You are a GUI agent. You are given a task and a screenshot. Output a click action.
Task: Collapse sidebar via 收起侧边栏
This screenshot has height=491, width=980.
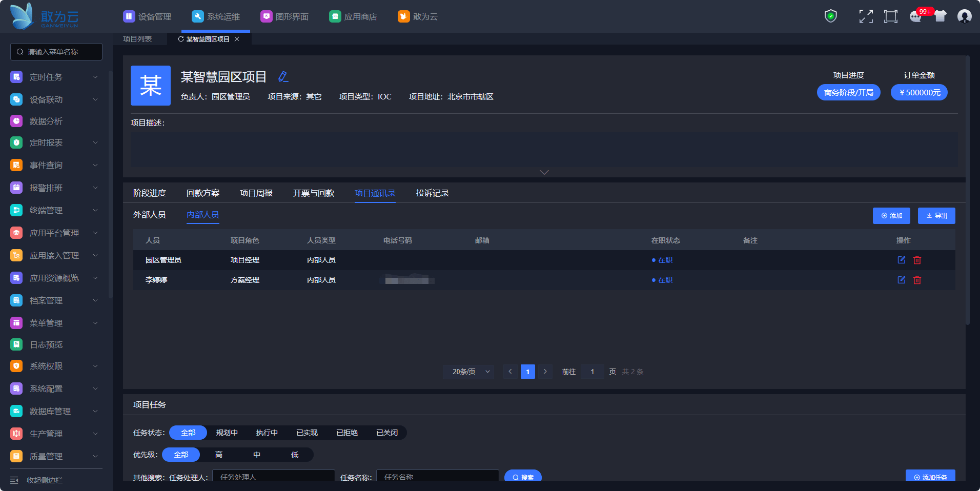37,480
